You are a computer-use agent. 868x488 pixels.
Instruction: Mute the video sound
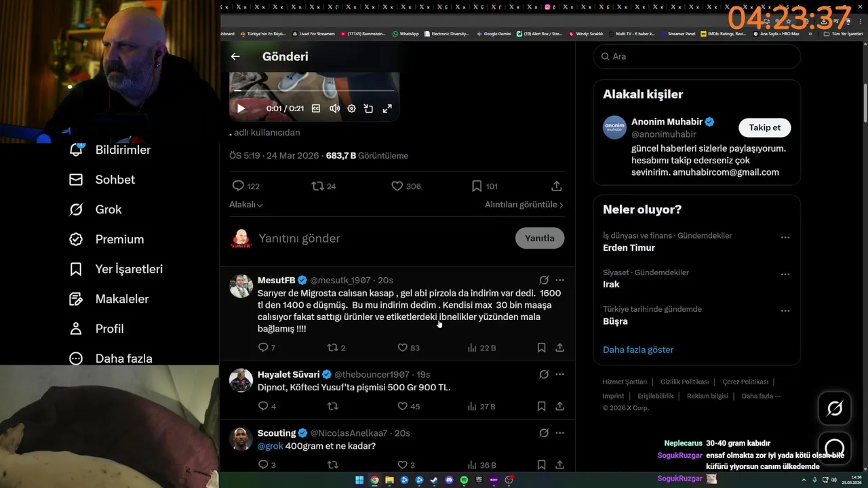click(x=334, y=108)
